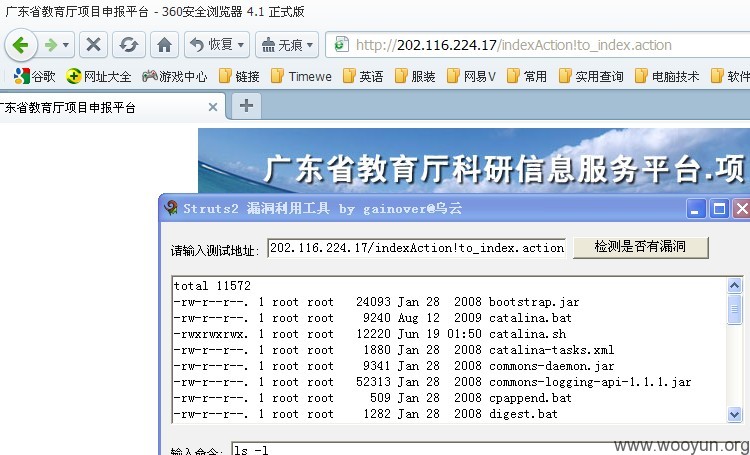Image resolution: width=750 pixels, height=455 pixels.
Task: Expand the 无痕 dropdown arrow
Action: point(310,45)
